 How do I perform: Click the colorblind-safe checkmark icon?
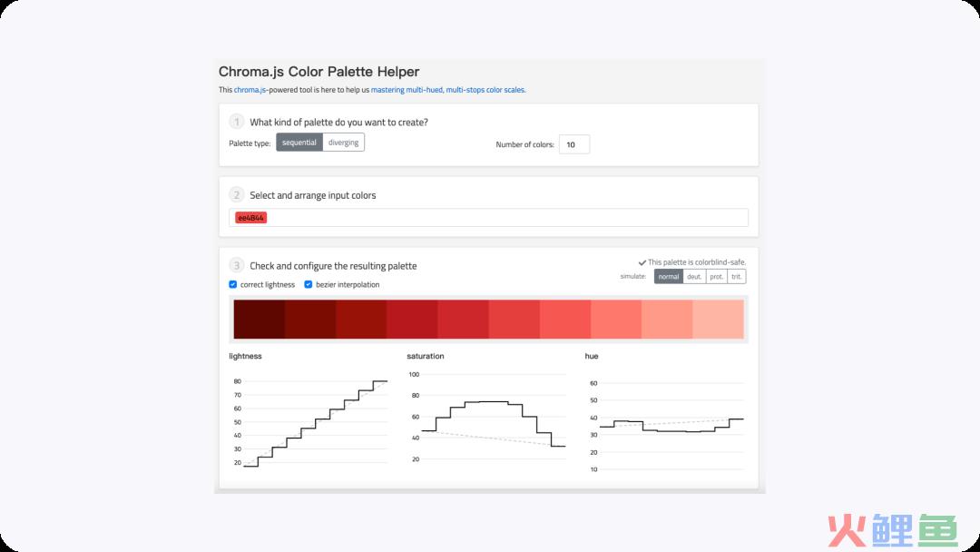[642, 262]
